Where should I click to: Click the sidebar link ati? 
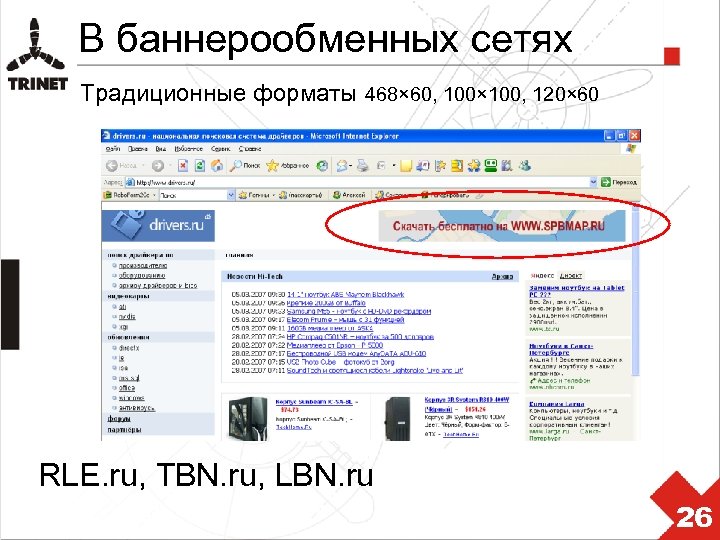coord(122,306)
